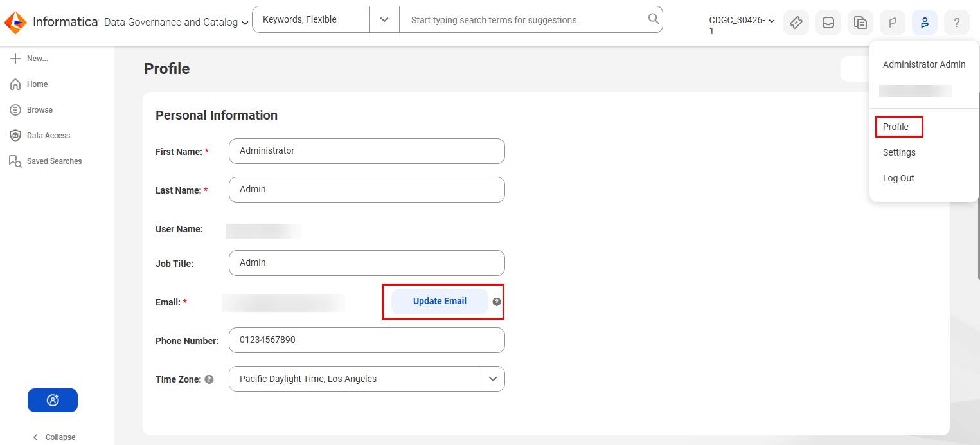Image resolution: width=980 pixels, height=445 pixels.
Task: Open the copy documents icon in the header
Action: pos(860,23)
